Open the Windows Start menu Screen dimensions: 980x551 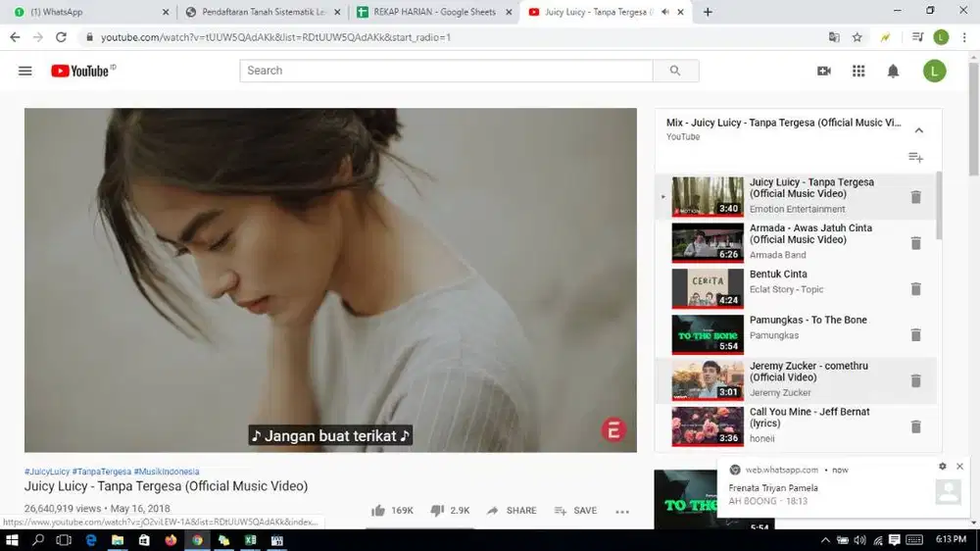click(12, 540)
